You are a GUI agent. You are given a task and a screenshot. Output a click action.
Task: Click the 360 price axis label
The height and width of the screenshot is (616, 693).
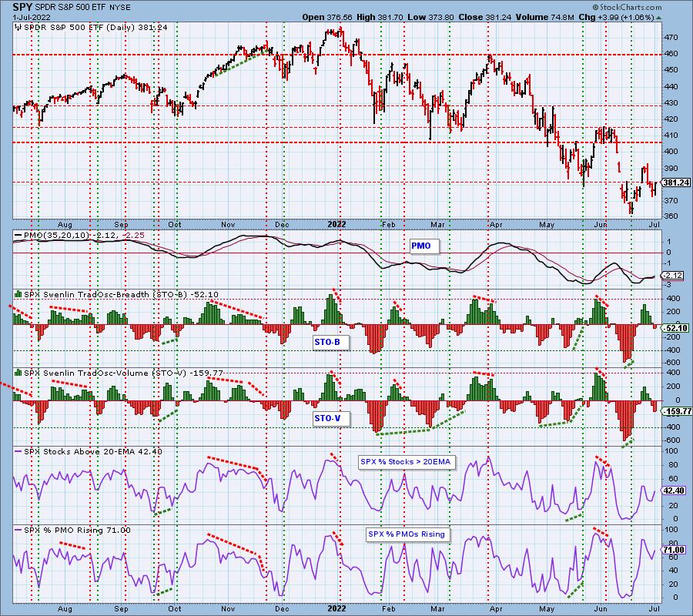[671, 216]
